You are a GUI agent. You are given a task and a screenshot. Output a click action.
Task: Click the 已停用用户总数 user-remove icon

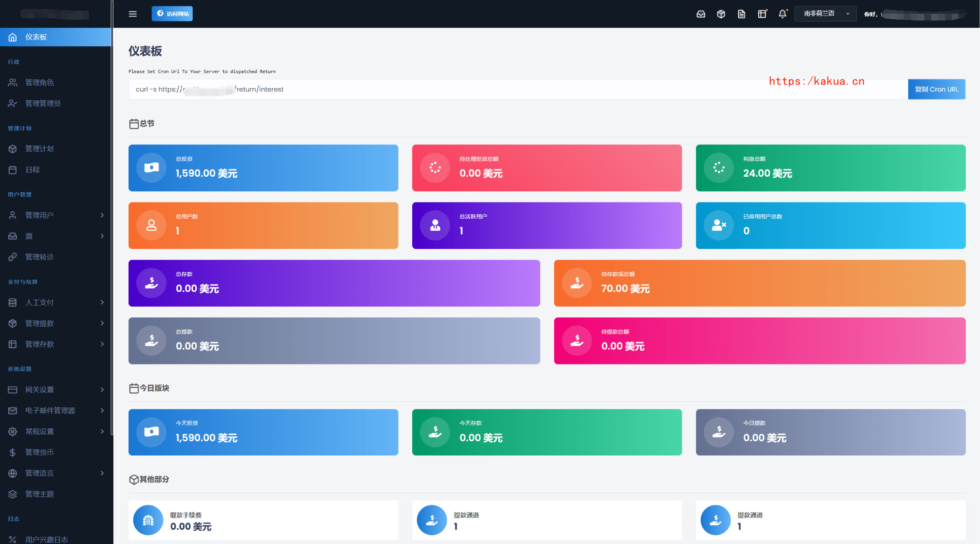[719, 225]
